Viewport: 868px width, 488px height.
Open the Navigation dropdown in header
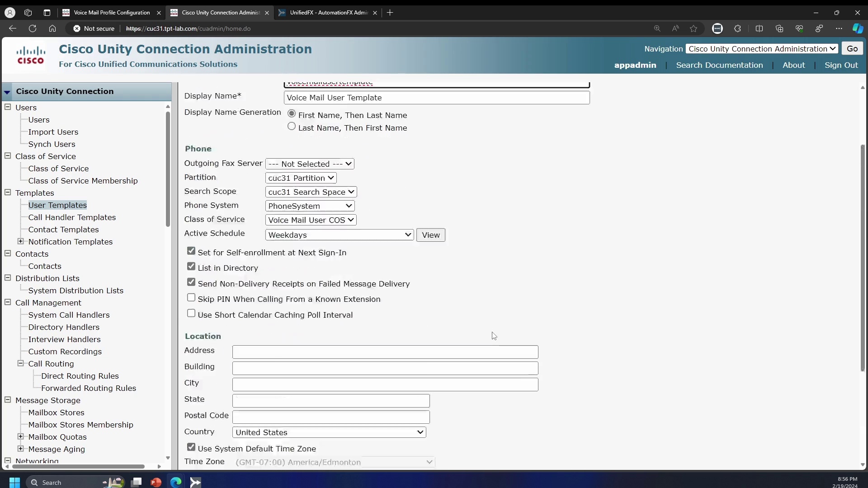(x=762, y=49)
